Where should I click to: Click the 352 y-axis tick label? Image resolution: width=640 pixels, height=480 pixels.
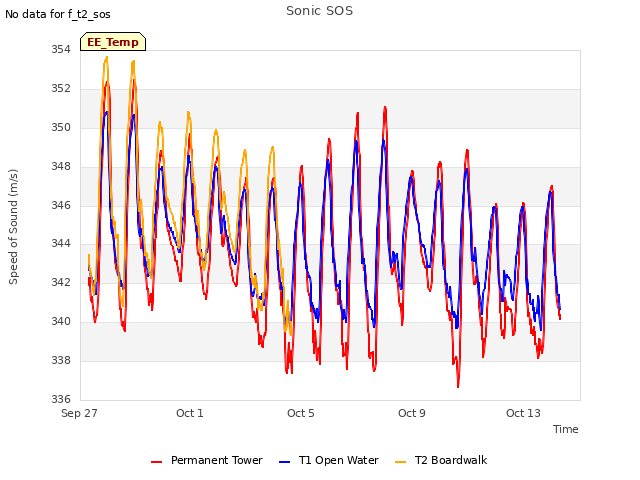61,88
